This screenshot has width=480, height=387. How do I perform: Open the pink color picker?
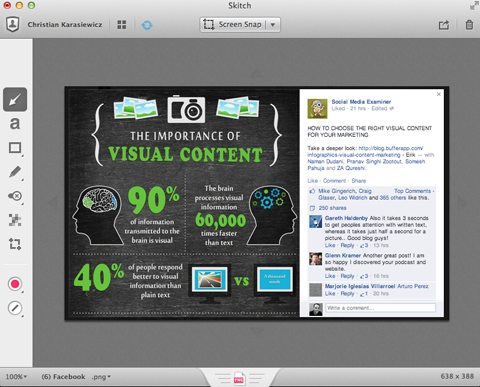coord(15,284)
